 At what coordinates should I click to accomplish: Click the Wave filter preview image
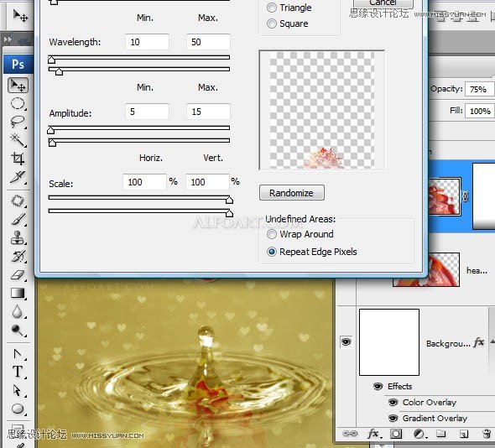(x=322, y=110)
